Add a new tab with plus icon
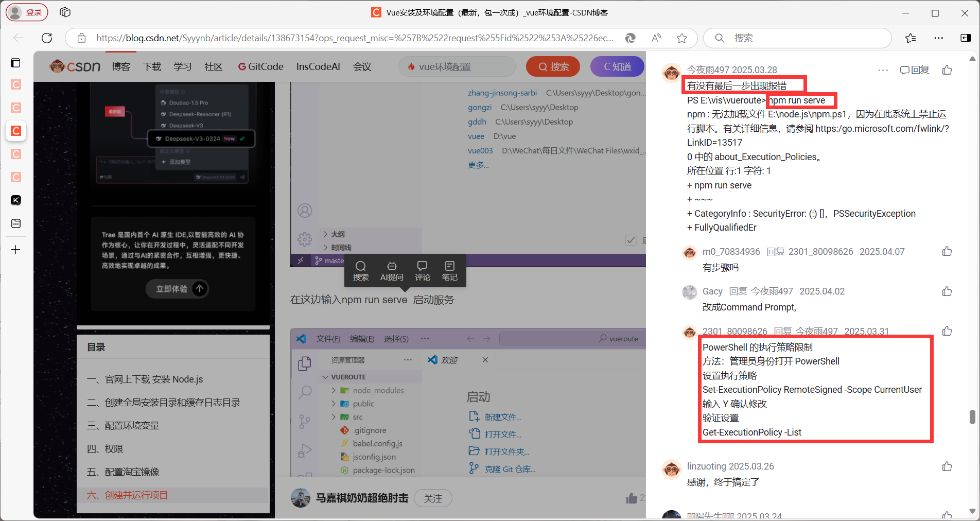This screenshot has height=521, width=980. (x=16, y=250)
